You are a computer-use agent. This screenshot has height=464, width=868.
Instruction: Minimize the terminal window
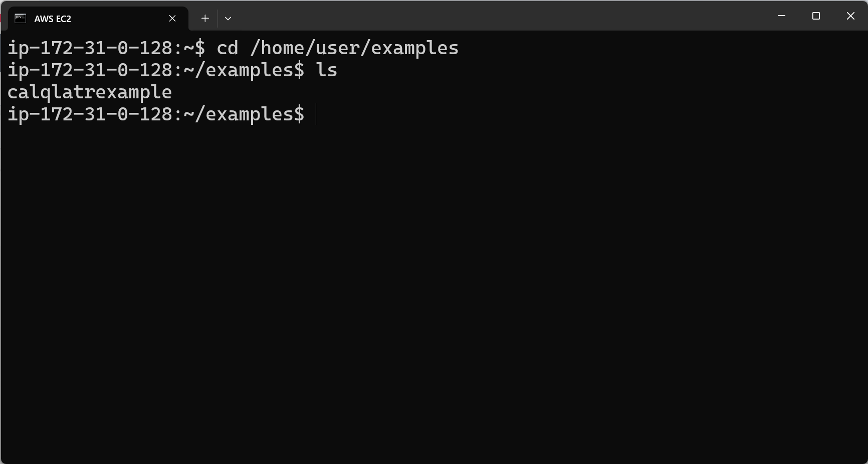(781, 16)
